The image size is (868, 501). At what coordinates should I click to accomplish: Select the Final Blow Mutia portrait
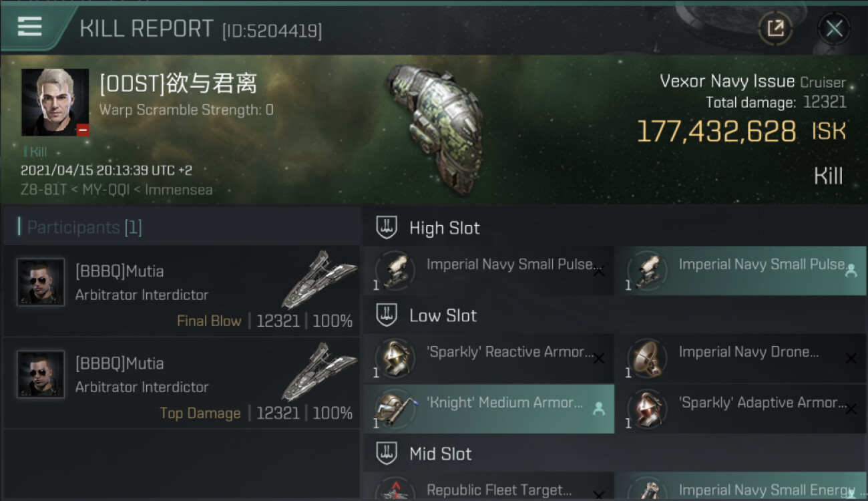pos(41,282)
